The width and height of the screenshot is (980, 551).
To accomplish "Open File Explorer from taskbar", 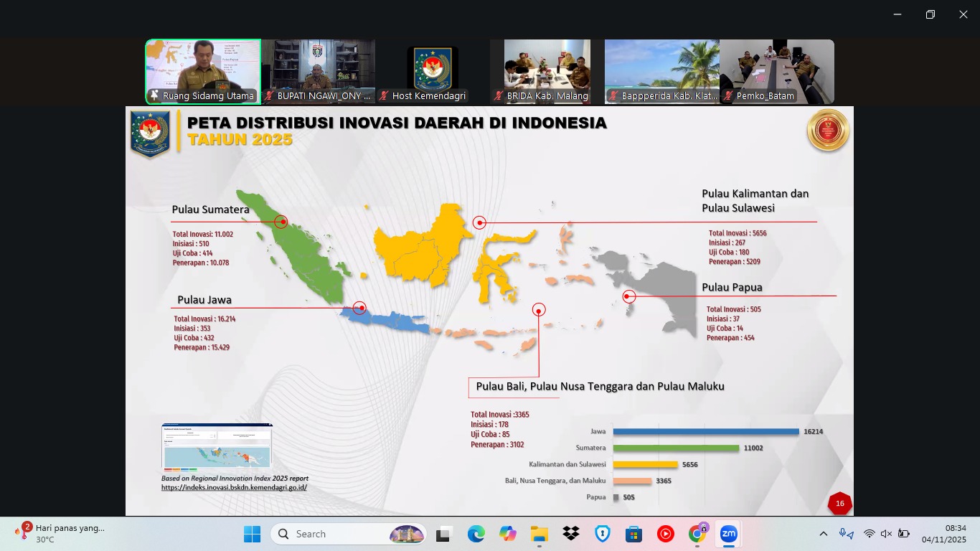I will pos(539,534).
